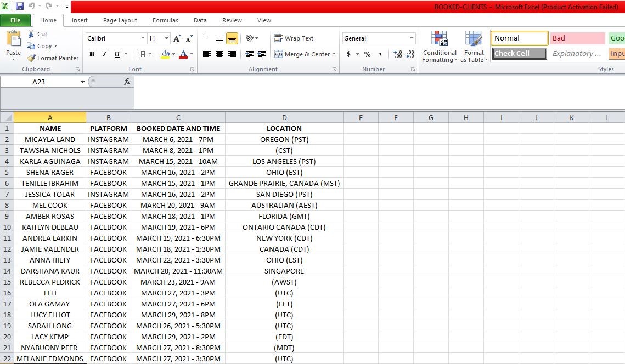Switch to the Formulas tab
Viewport: 625px width, 364px height.
pyautogui.click(x=165, y=20)
